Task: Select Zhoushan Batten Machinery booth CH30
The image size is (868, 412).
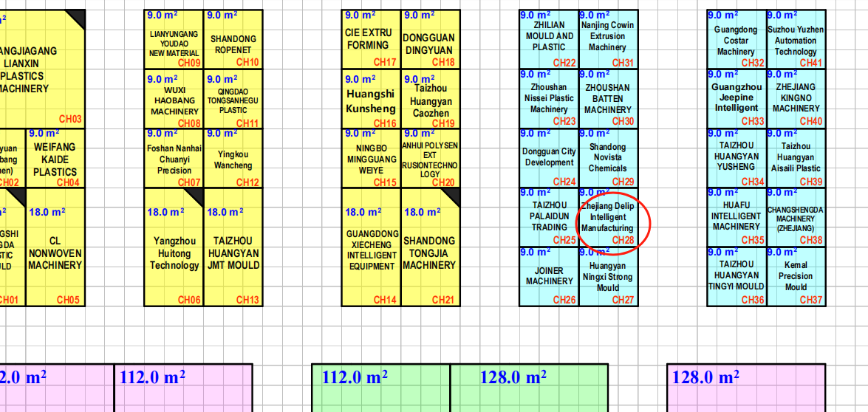Action: [x=607, y=99]
